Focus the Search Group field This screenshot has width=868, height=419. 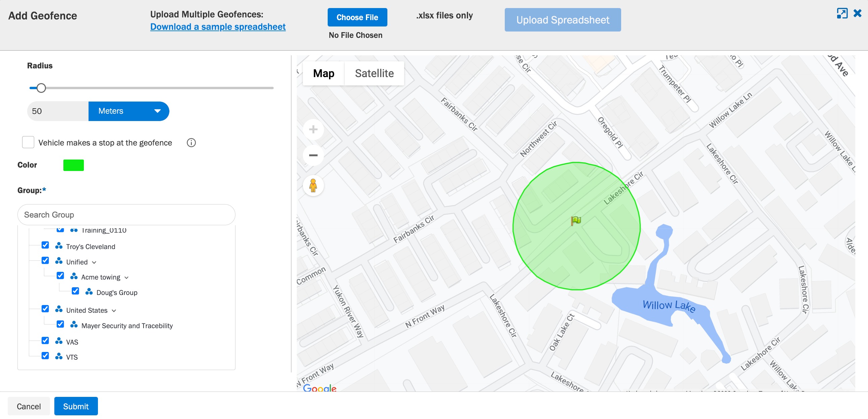(126, 215)
